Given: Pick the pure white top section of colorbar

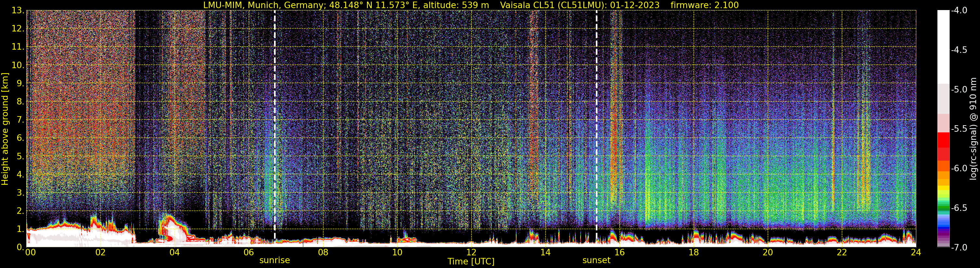Looking at the screenshot, I should coord(943,47).
